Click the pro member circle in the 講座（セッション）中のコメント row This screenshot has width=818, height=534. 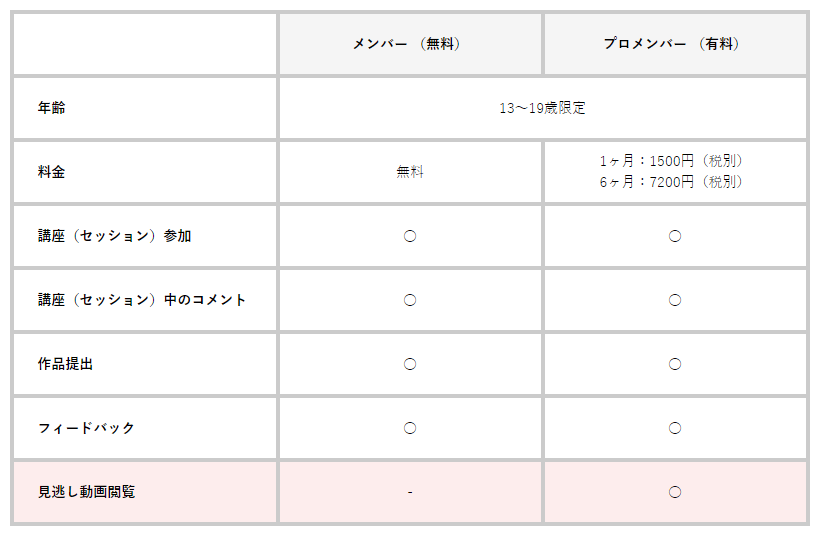click(x=675, y=300)
